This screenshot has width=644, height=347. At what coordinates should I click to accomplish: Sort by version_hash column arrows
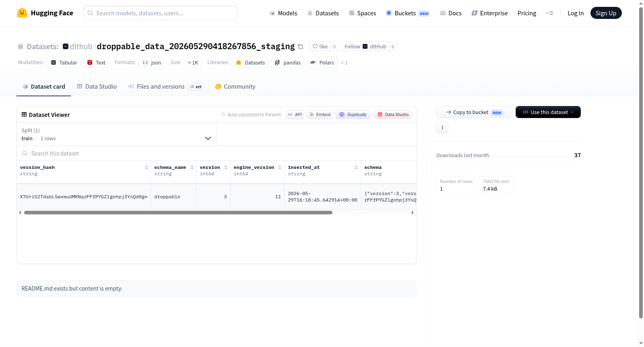[147, 167]
